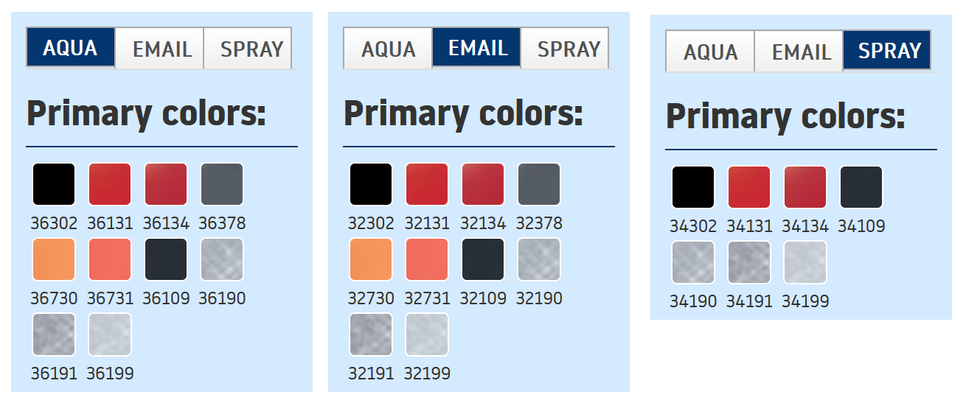Choose dark navy swatch 34109

(861, 187)
